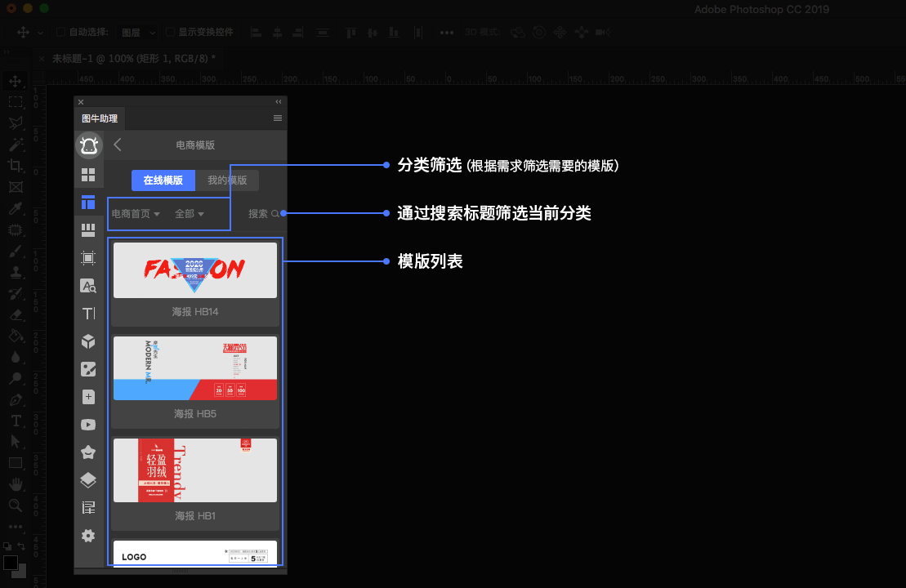Select the Horizontal Type tool in Photoshop toolbar
This screenshot has width=906, height=588.
pyautogui.click(x=16, y=421)
